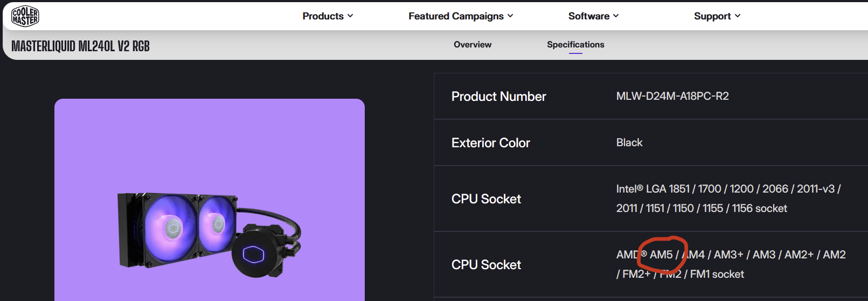Screen dimensions: 868x301
Task: Click the Product Number label
Action: (498, 97)
